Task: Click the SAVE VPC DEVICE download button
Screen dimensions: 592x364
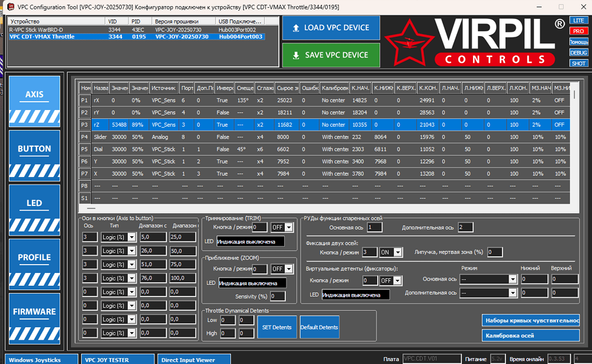Action: (x=331, y=55)
